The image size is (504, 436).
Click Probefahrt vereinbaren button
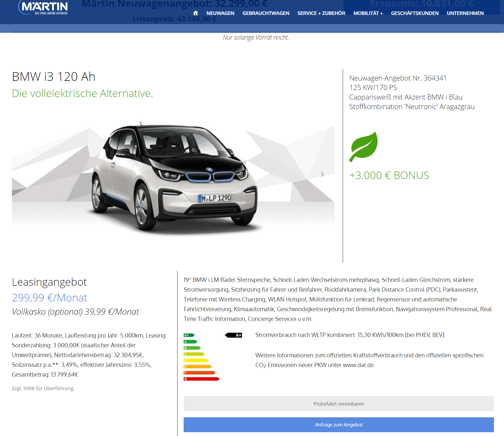pos(339,404)
